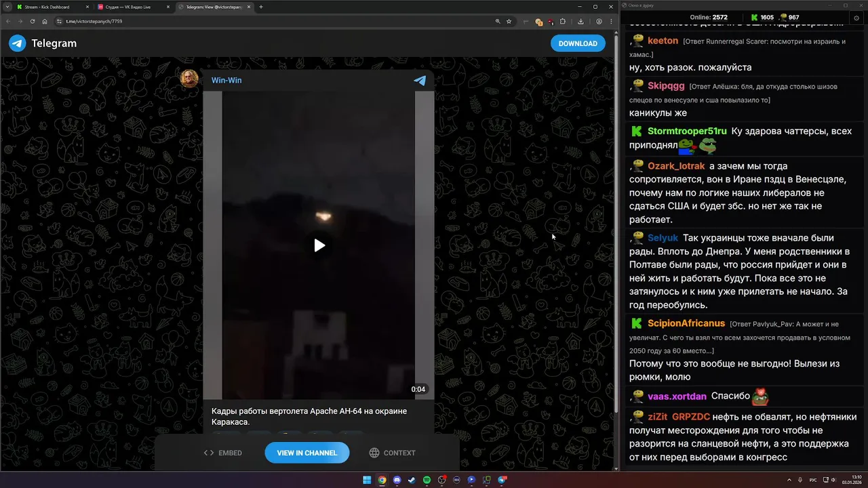Viewport: 868px width, 488px height.
Task: Click the Telegram paper-plane icon in post
Action: [420, 80]
